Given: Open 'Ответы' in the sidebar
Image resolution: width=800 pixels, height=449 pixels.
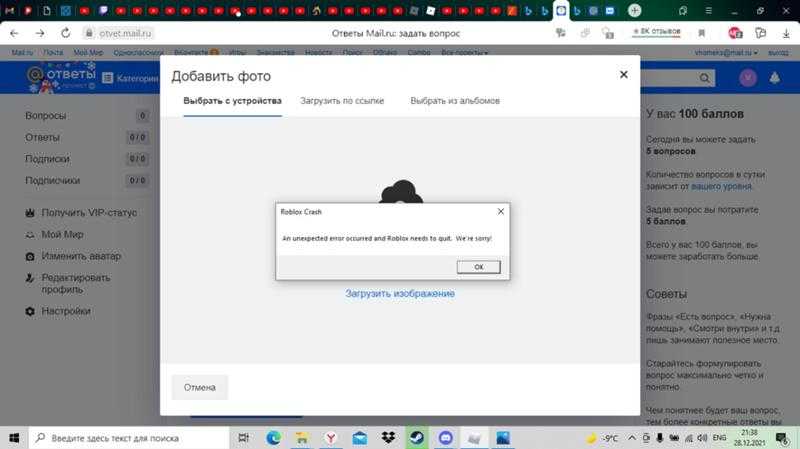Looking at the screenshot, I should point(42,137).
